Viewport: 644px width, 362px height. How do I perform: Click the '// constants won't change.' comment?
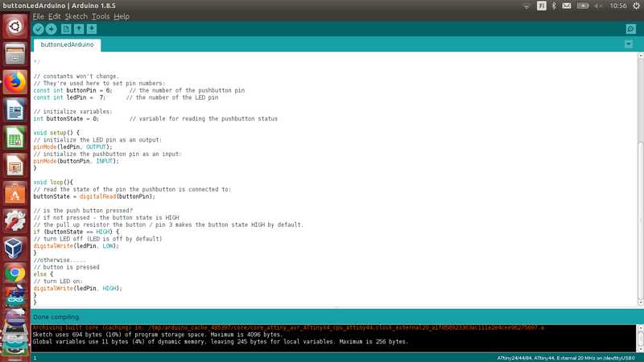(x=76, y=76)
